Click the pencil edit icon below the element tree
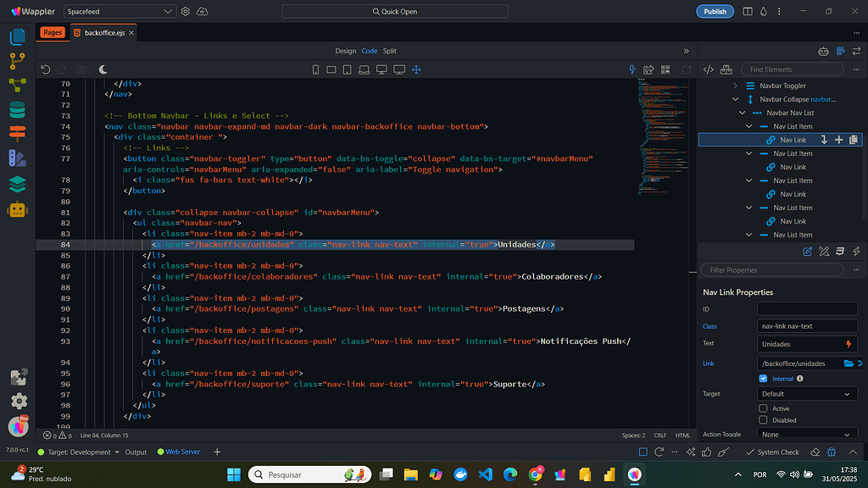Image resolution: width=868 pixels, height=488 pixels. click(809, 252)
